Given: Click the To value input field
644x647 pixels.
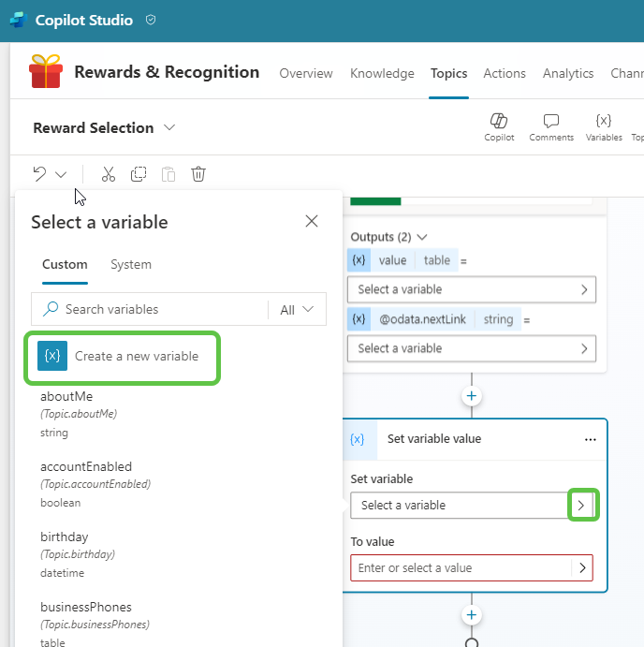Looking at the screenshot, I should [x=461, y=567].
